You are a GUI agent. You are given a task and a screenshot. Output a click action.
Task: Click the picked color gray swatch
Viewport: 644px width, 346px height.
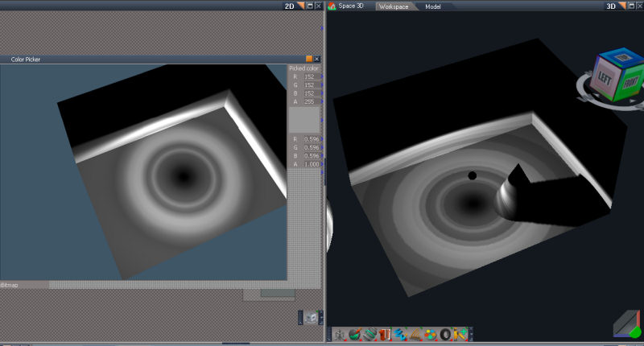click(x=304, y=119)
